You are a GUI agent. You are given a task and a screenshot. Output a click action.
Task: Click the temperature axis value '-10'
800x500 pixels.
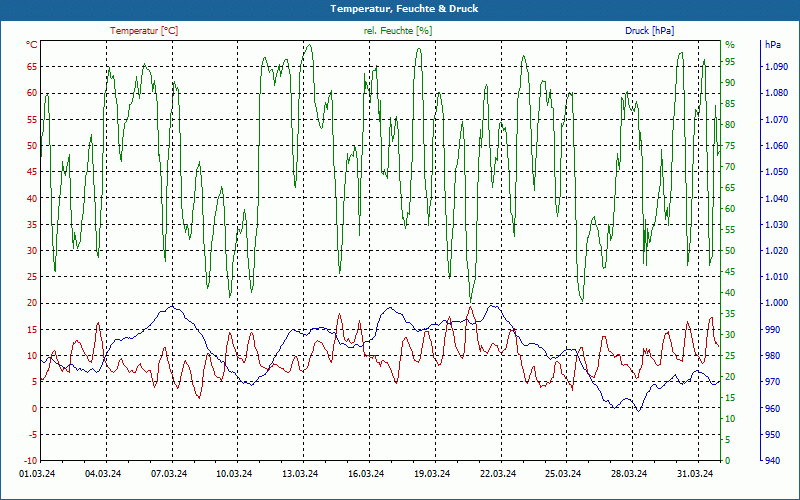click(30, 461)
